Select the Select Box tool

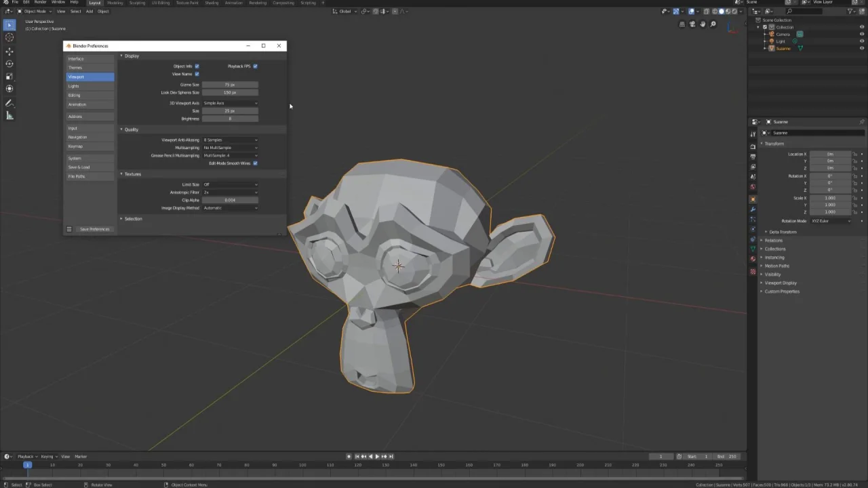(9, 25)
